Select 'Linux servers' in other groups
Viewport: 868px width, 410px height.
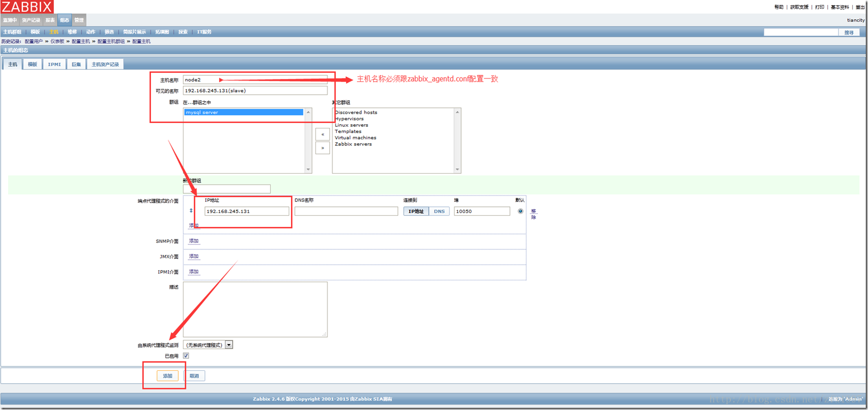tap(351, 125)
